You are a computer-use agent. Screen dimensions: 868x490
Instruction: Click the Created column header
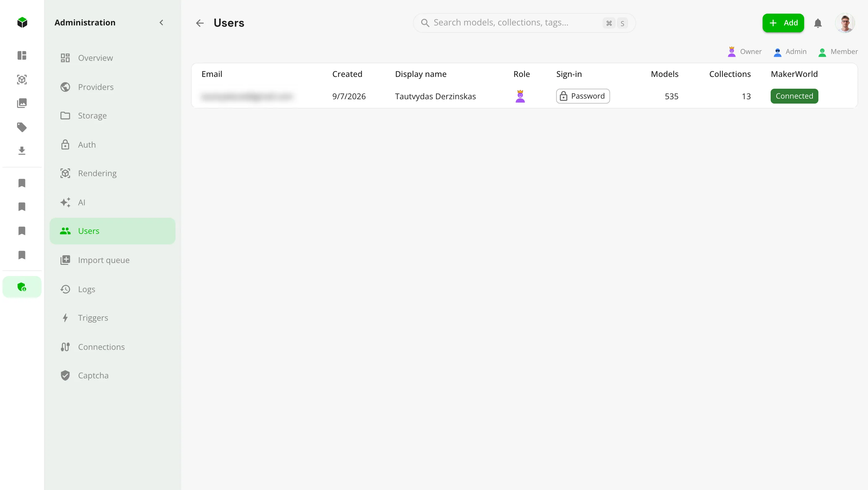pos(347,74)
